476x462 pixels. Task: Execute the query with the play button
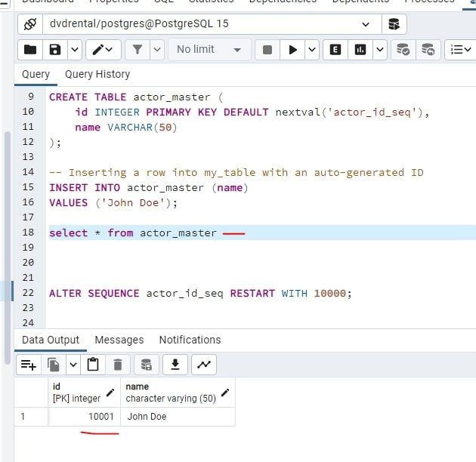[x=292, y=49]
